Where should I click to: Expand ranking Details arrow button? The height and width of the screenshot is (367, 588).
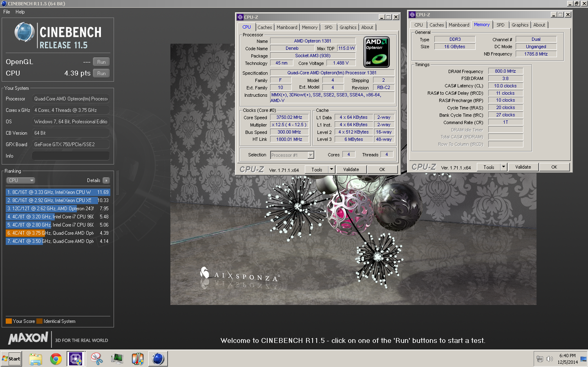(x=106, y=180)
